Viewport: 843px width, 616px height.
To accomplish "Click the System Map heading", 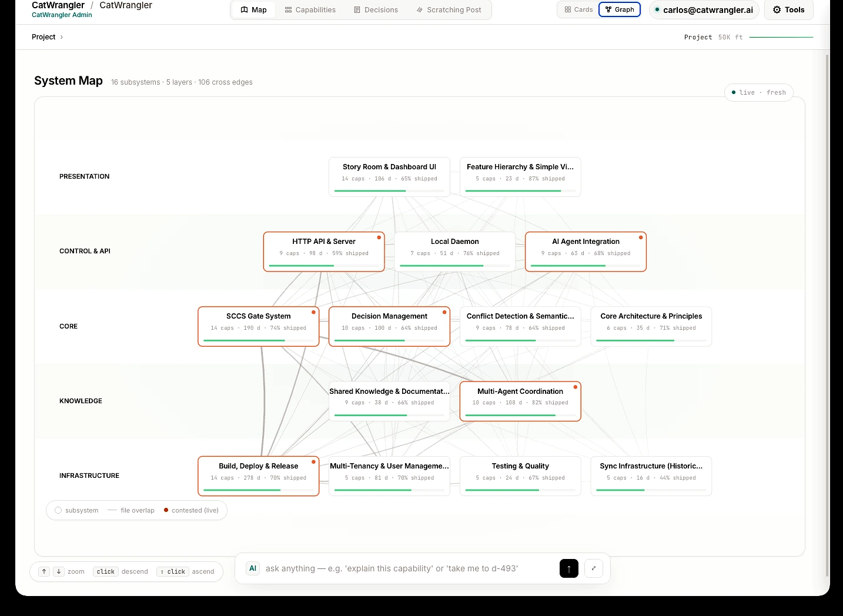I will (68, 81).
